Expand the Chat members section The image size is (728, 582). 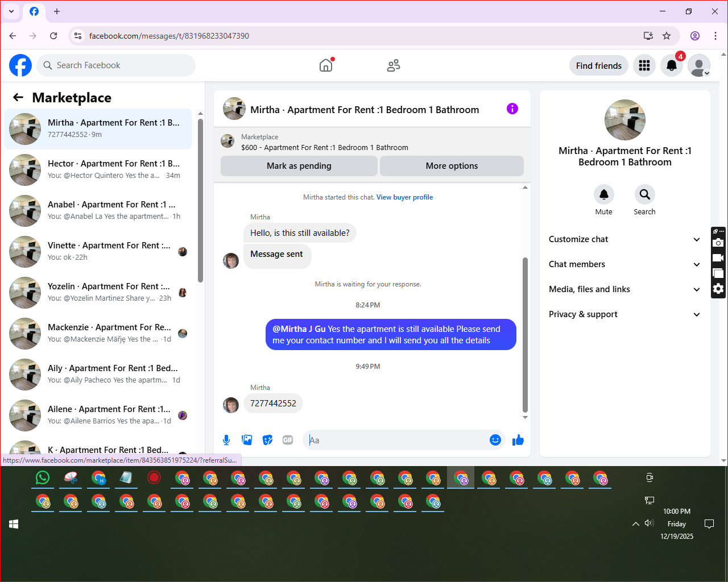pos(624,264)
